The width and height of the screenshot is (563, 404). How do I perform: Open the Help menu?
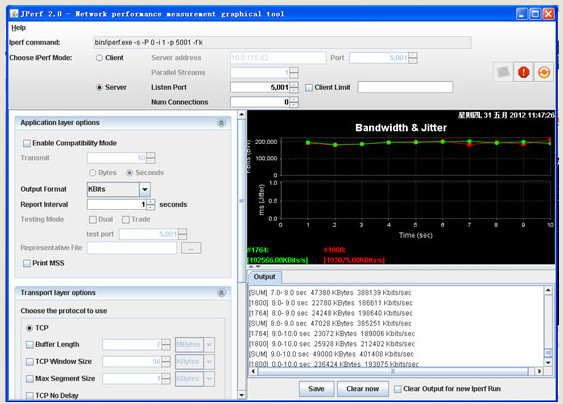pyautogui.click(x=18, y=28)
